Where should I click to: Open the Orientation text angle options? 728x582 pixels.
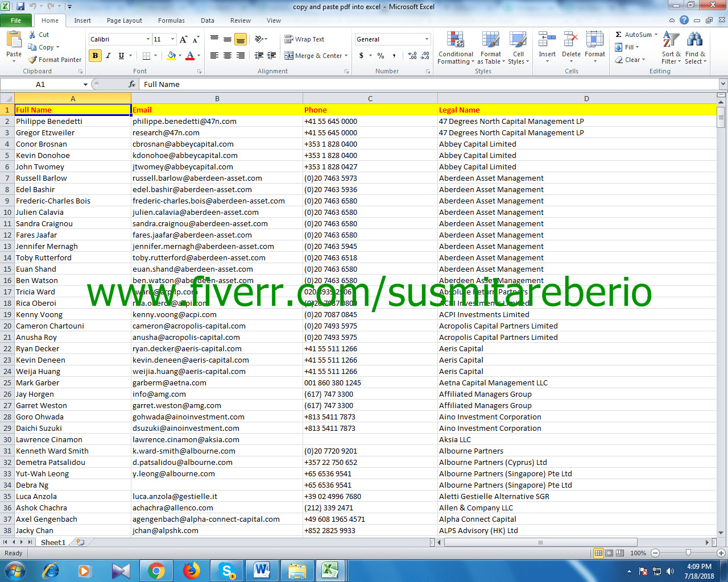pyautogui.click(x=261, y=39)
